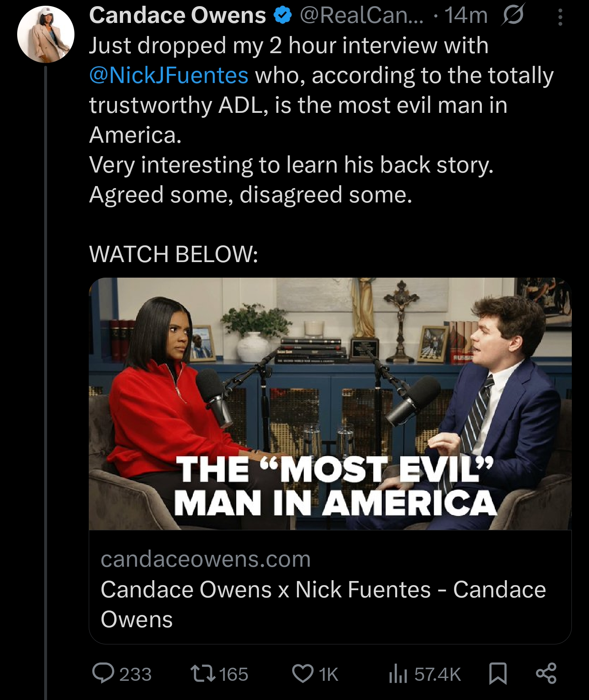Click the candaceowens.com domain link
589x700 pixels.
pyautogui.click(x=206, y=559)
